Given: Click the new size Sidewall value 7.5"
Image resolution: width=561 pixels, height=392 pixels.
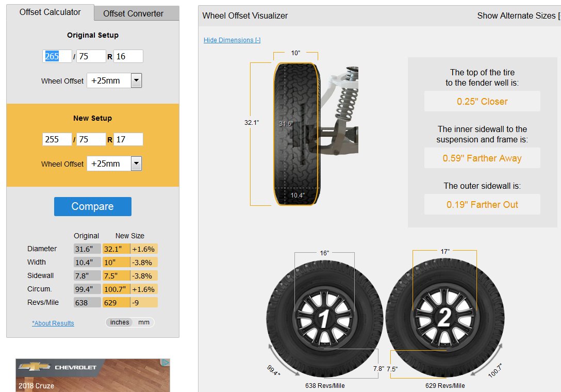Looking at the screenshot, I should point(117,276).
